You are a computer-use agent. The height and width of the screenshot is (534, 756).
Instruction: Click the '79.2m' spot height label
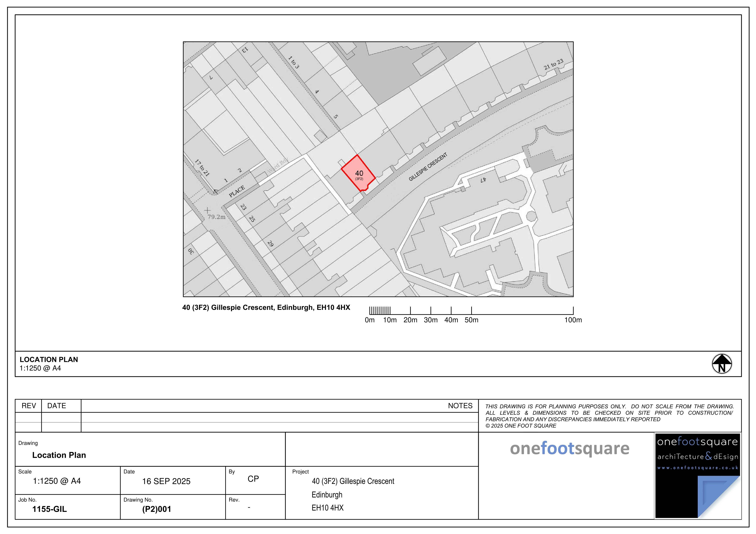(217, 217)
